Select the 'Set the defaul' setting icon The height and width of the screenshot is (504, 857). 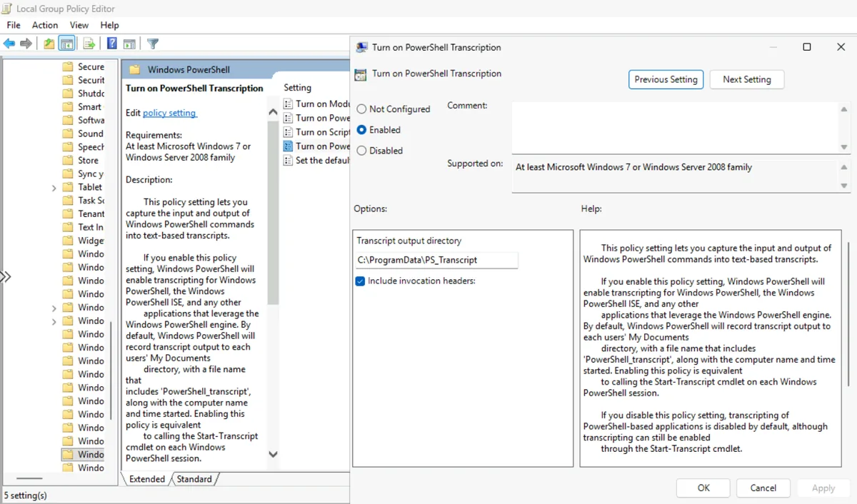point(289,160)
